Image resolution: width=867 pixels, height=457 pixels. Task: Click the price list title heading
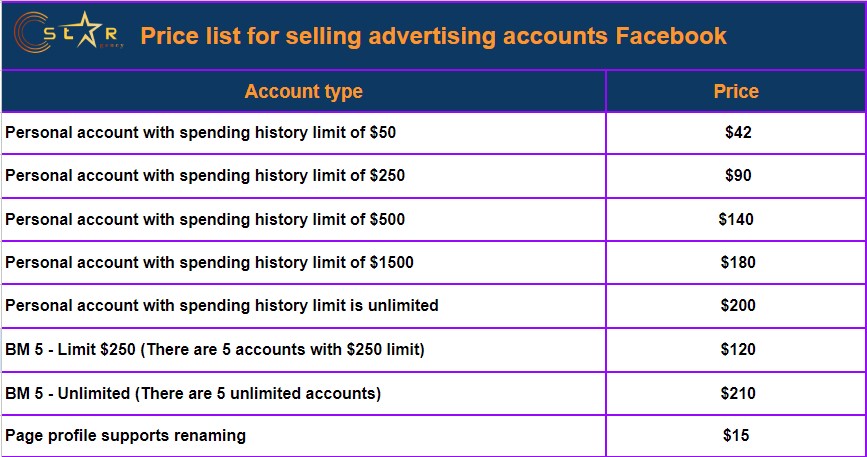pyautogui.click(x=433, y=36)
